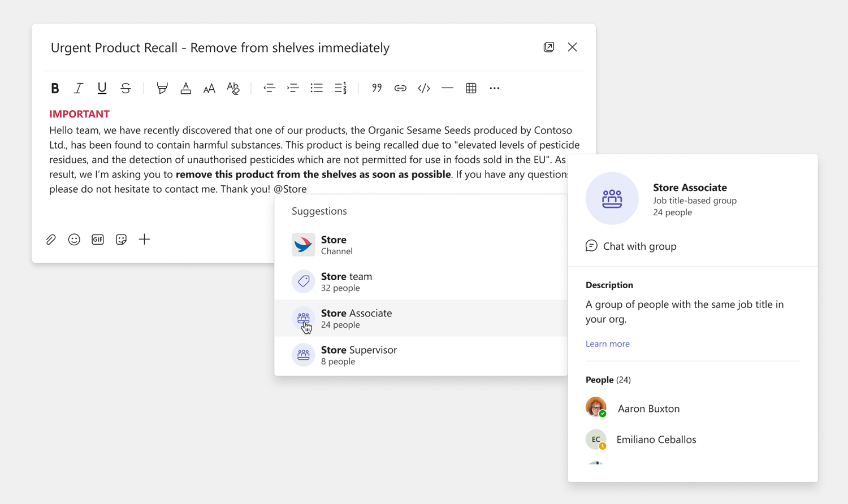
Task: Insert a table
Action: 471,88
